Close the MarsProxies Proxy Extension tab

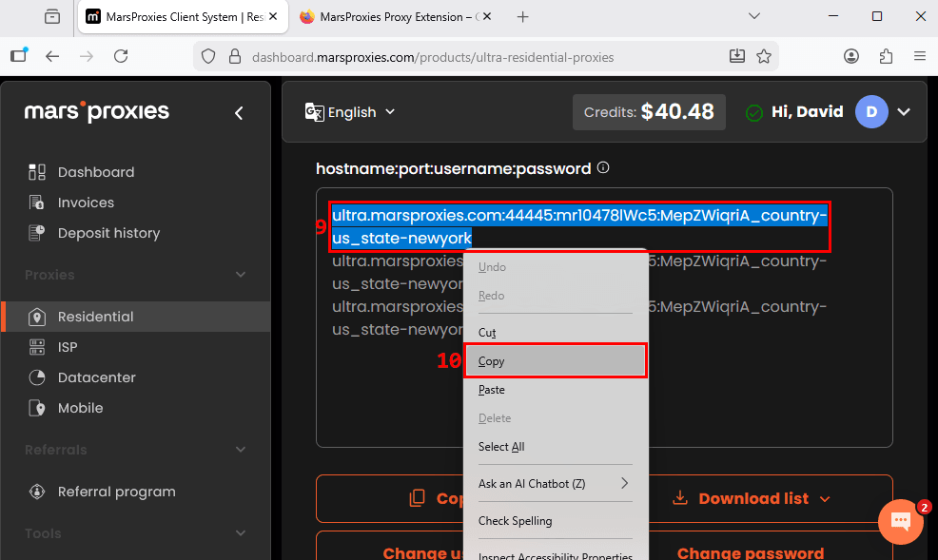pos(487,17)
